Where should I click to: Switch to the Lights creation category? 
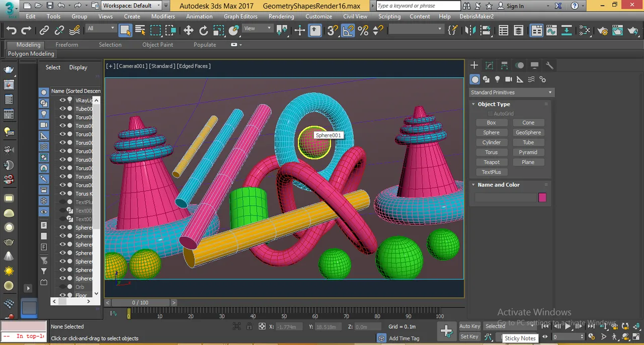498,79
